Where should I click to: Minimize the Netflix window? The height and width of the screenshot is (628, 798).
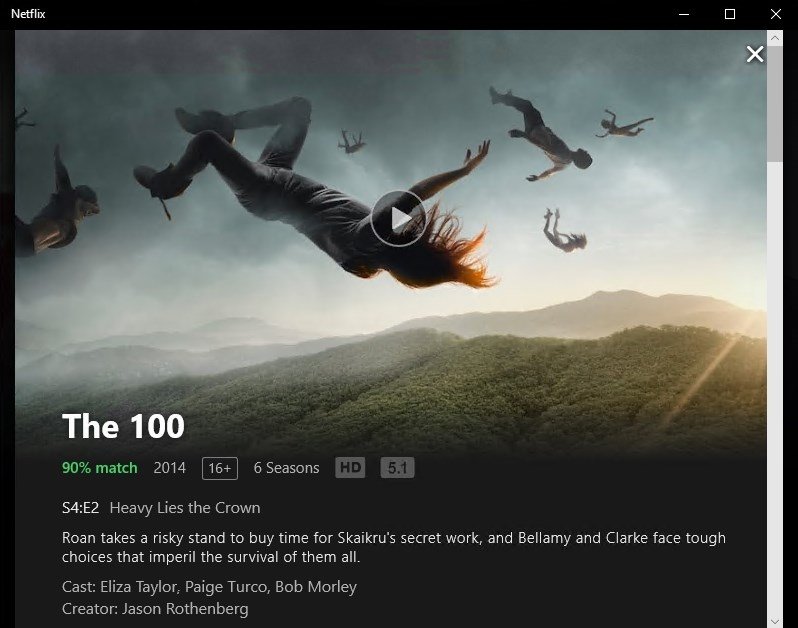point(684,14)
